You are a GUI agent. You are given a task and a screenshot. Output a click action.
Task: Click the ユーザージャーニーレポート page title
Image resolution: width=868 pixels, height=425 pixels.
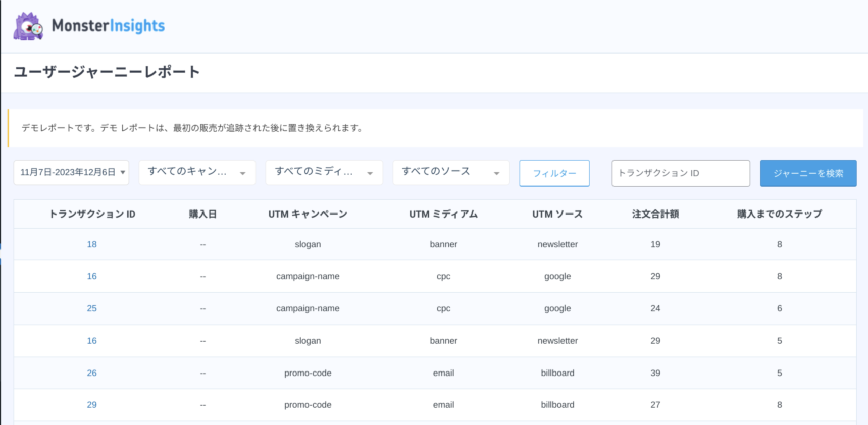pos(107,72)
